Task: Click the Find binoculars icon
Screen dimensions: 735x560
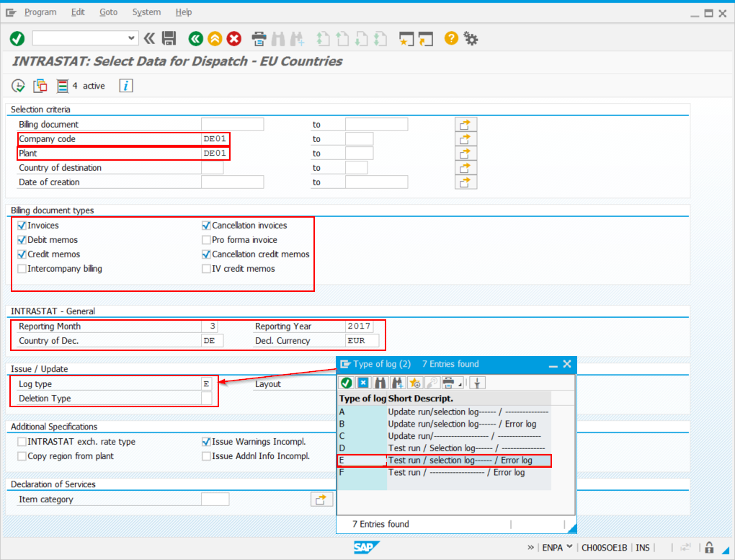Action: [x=278, y=38]
